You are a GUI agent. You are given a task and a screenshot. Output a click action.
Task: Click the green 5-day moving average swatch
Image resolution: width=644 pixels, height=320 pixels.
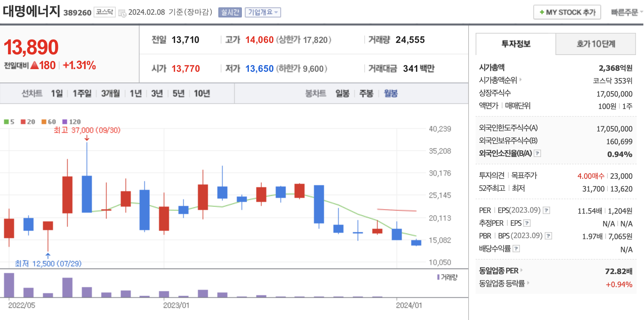coord(6,122)
